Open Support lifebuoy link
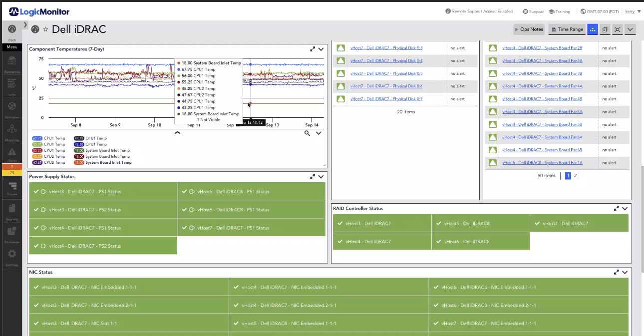Image resolution: width=644 pixels, height=336 pixels. (533, 11)
